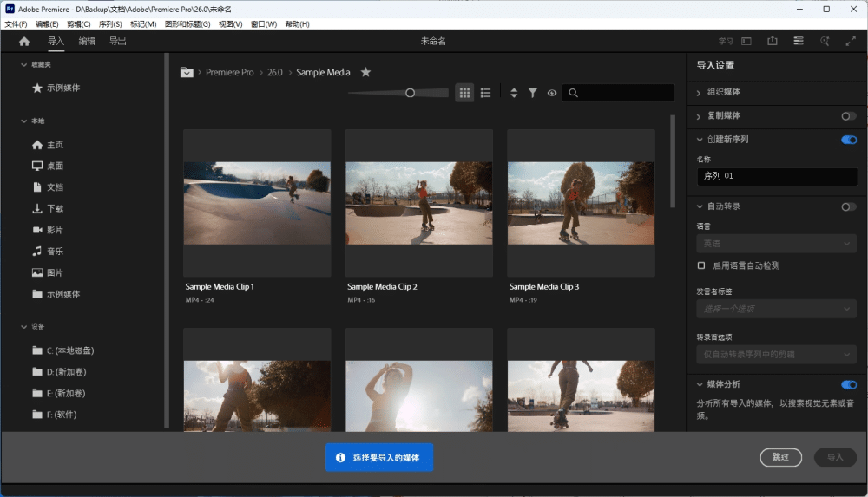
Task: Disable the 创建新序列 switch
Action: click(x=849, y=140)
